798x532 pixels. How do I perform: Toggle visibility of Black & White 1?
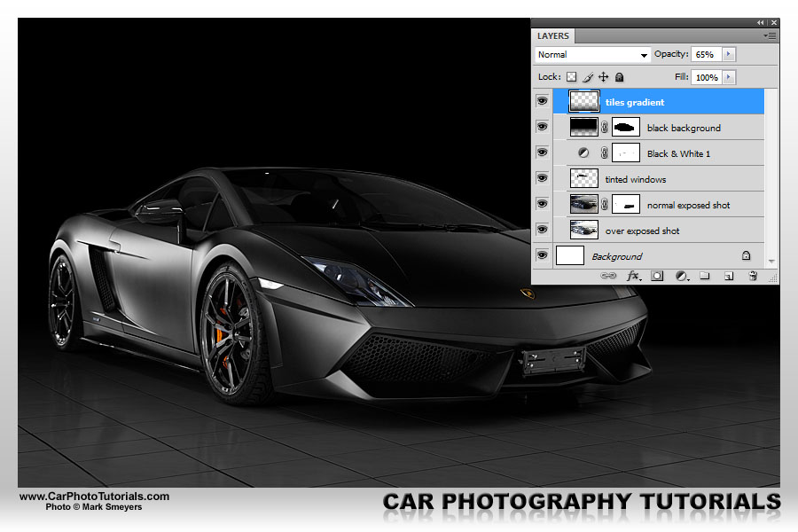click(542, 153)
